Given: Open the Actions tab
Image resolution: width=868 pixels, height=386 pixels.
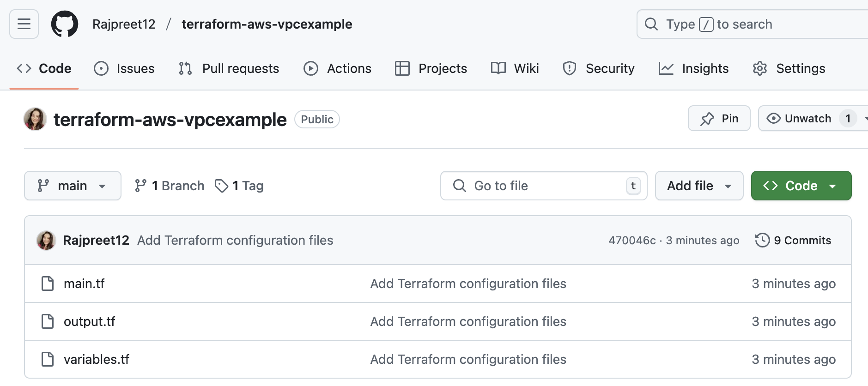Looking at the screenshot, I should (x=337, y=68).
